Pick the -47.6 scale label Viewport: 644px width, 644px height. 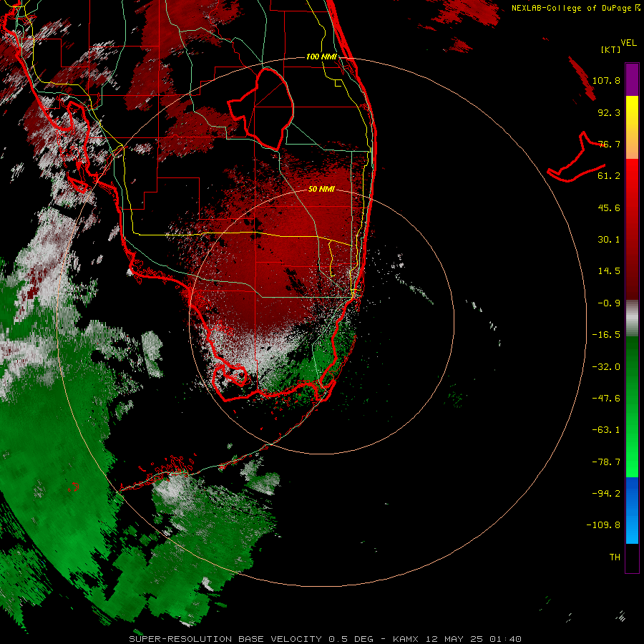pyautogui.click(x=606, y=399)
